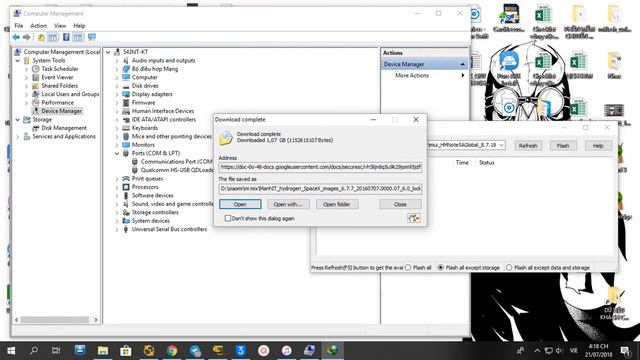The width and height of the screenshot is (640, 360).
Task: Click the Up one level toolbar icon
Action: (x=41, y=37)
